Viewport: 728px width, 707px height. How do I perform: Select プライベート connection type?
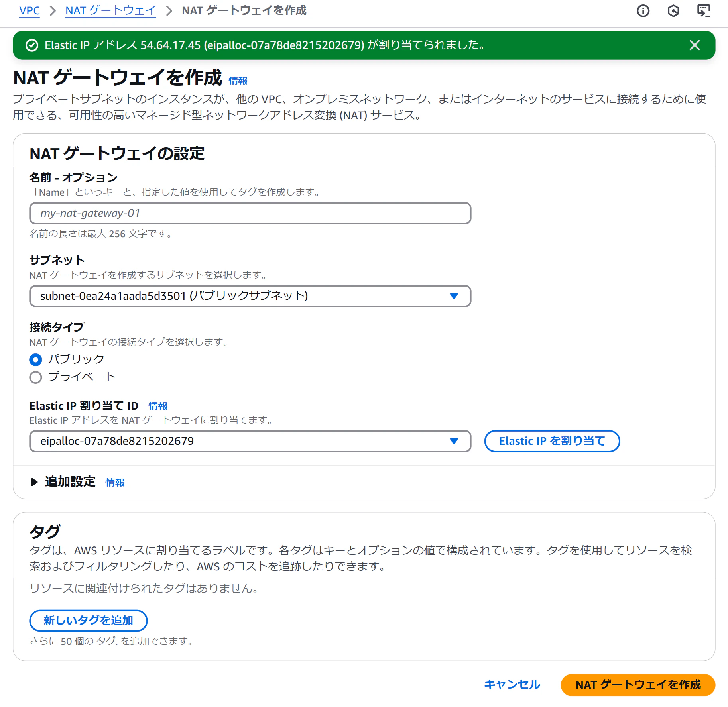click(x=35, y=377)
